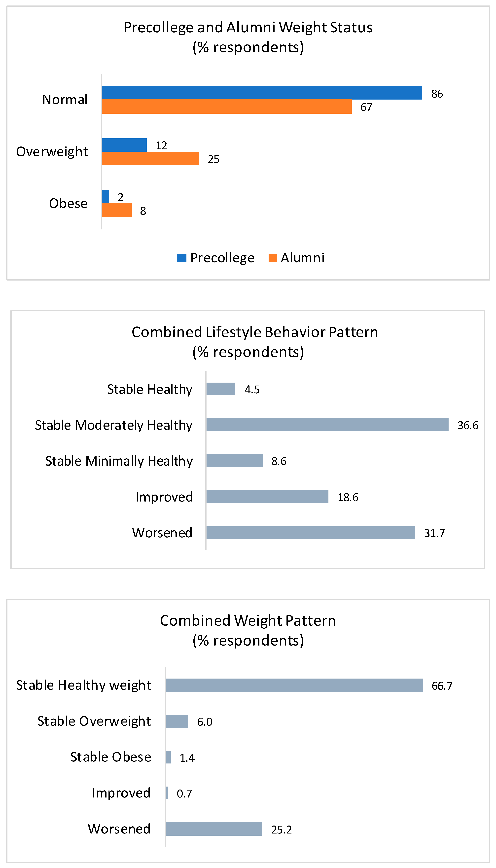Select the orange Overweight bar labeled 25
The width and height of the screenshot is (496, 868).
coord(150,158)
